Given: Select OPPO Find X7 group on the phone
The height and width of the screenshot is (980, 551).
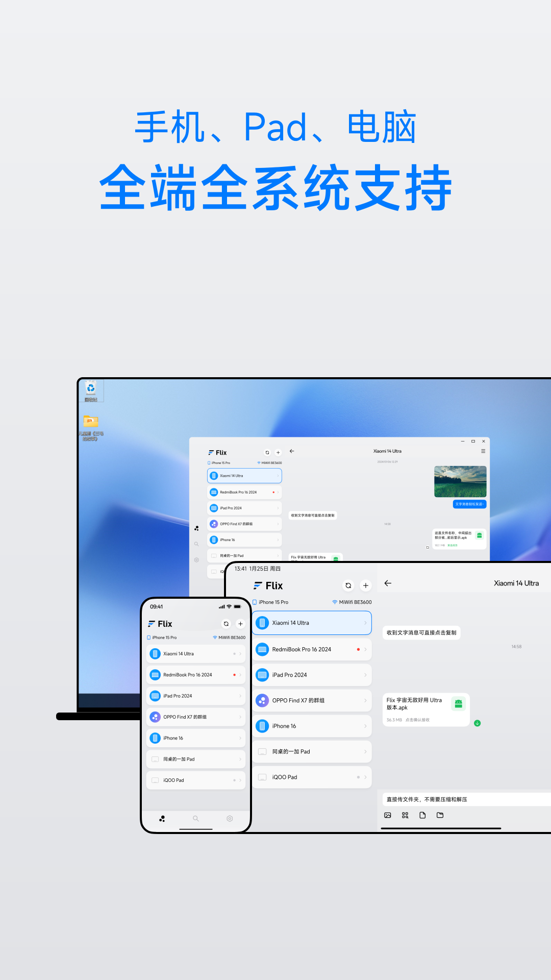Looking at the screenshot, I should (196, 717).
